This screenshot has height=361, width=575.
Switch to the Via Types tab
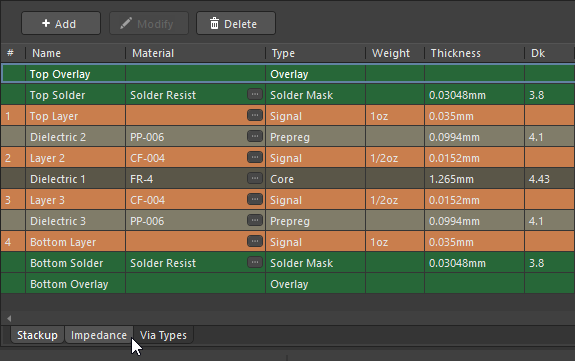(x=163, y=335)
